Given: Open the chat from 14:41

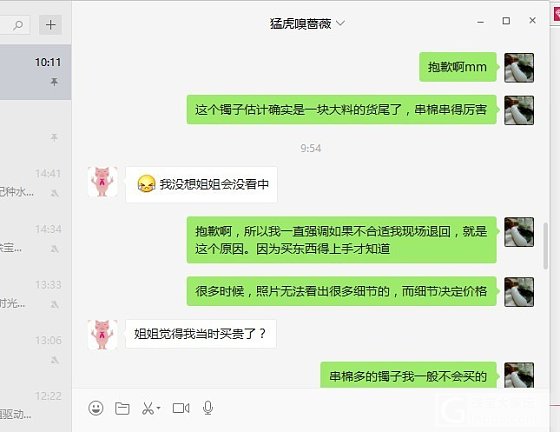Looking at the screenshot, I should coord(35,184).
